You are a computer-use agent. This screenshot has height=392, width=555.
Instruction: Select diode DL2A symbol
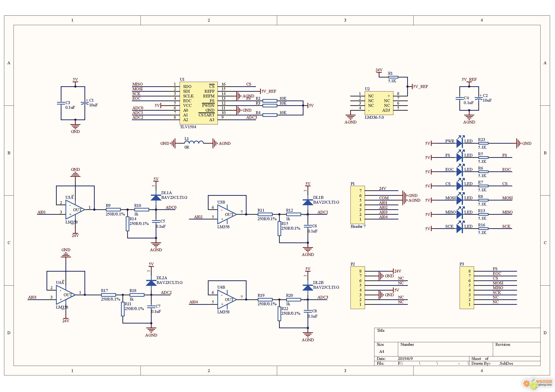(151, 283)
